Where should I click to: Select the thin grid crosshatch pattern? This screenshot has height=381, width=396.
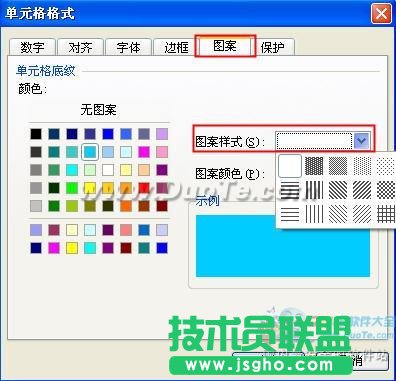point(386,214)
